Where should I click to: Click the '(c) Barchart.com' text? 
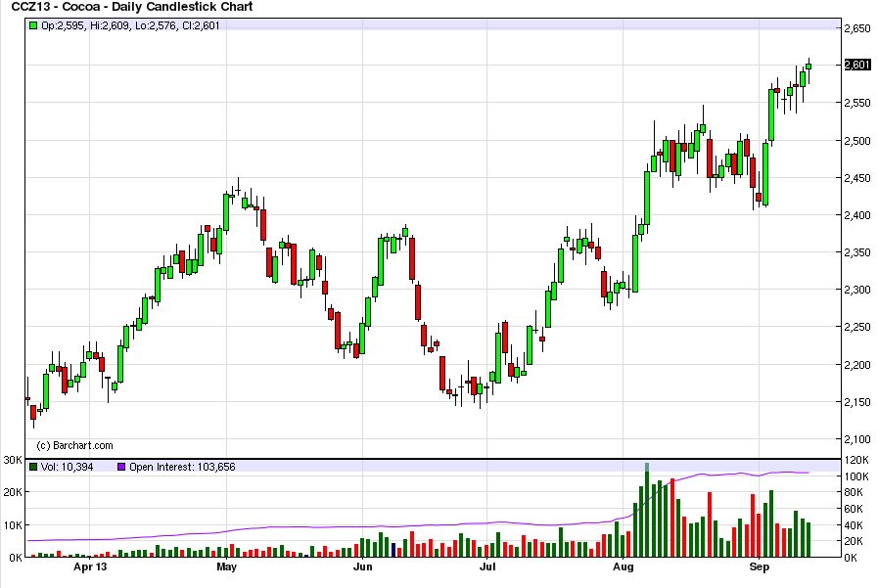[x=74, y=445]
